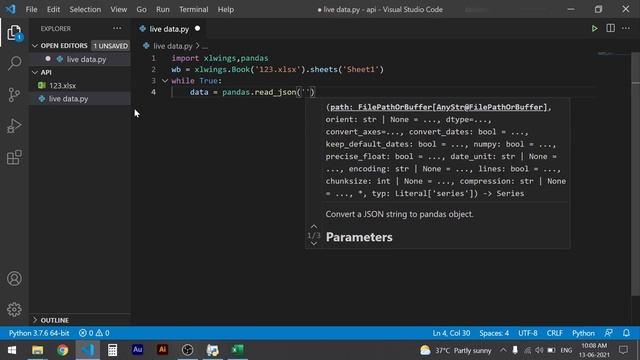Open the Edit menu
This screenshot has height=360, width=640.
click(x=53, y=9)
